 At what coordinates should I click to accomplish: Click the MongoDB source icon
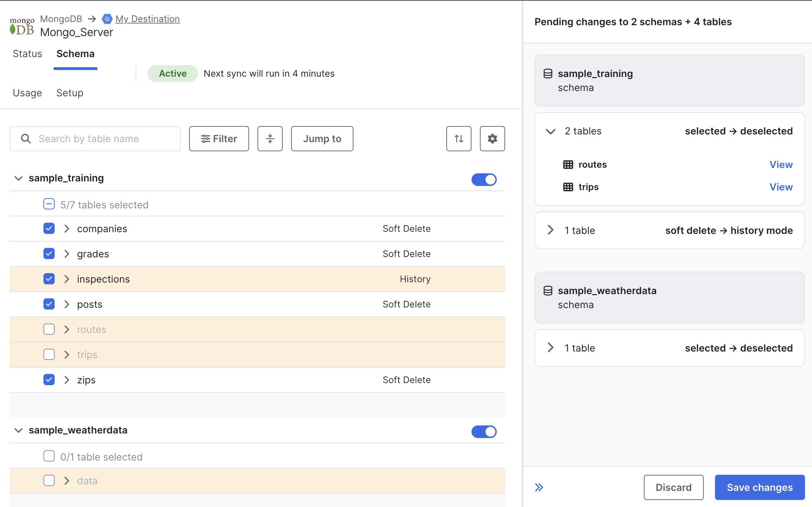pos(22,25)
